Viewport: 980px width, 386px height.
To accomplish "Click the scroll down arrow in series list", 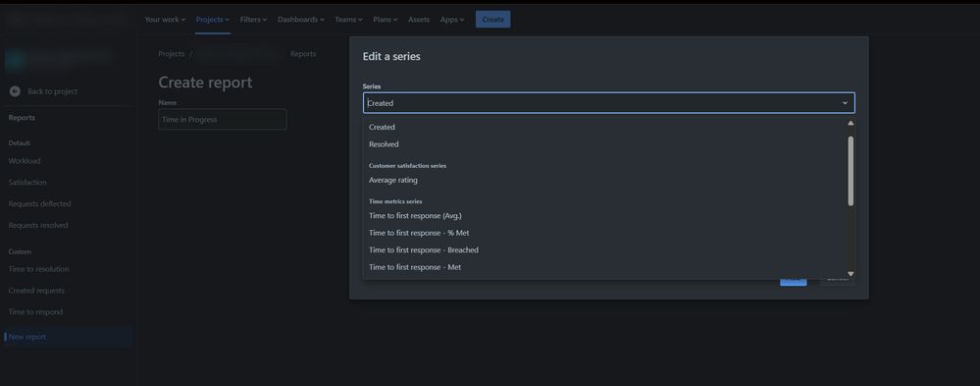I will tap(851, 273).
